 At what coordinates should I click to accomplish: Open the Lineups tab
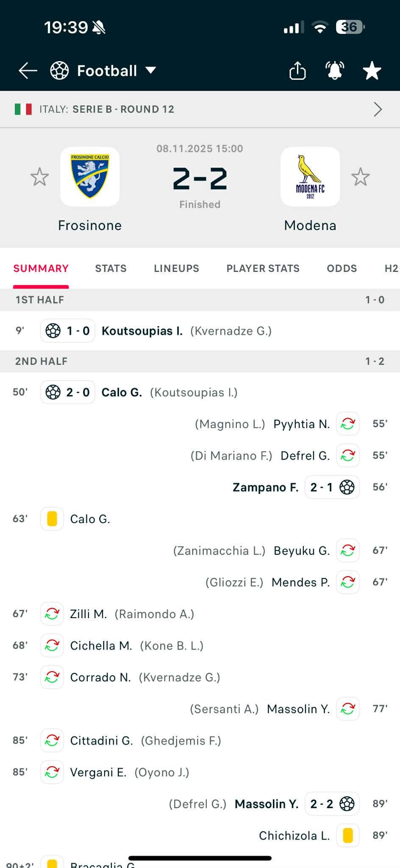[x=176, y=269]
